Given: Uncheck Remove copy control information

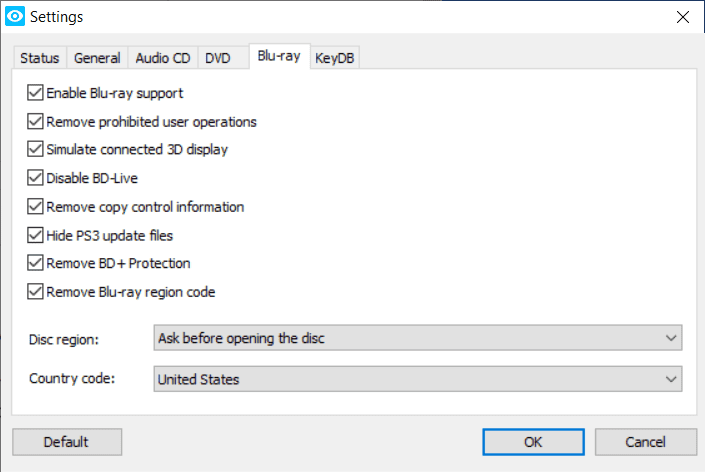Looking at the screenshot, I should pos(37,207).
